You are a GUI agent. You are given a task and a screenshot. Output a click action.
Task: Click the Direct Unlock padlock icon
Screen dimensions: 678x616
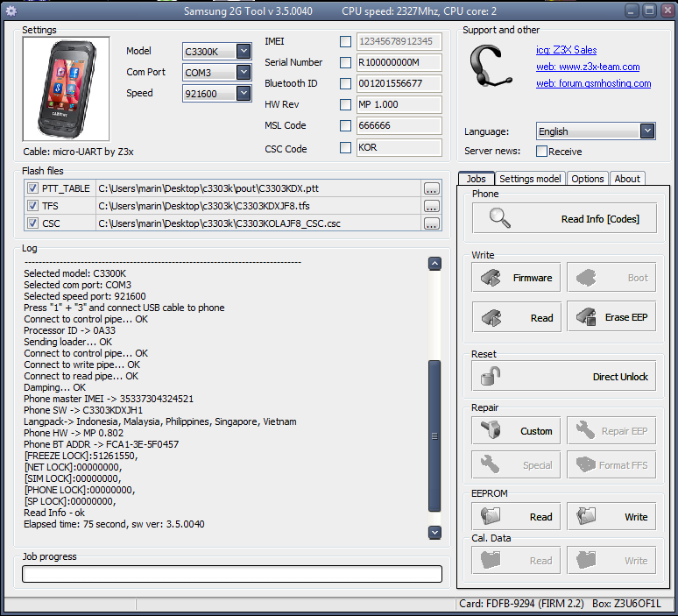tap(489, 377)
